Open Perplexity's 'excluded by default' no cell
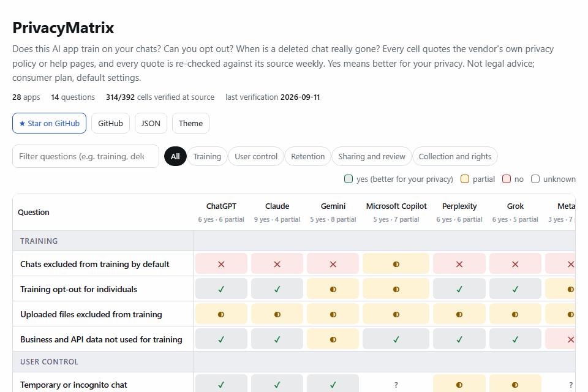Screen dimensions: 588x392 pos(459,264)
